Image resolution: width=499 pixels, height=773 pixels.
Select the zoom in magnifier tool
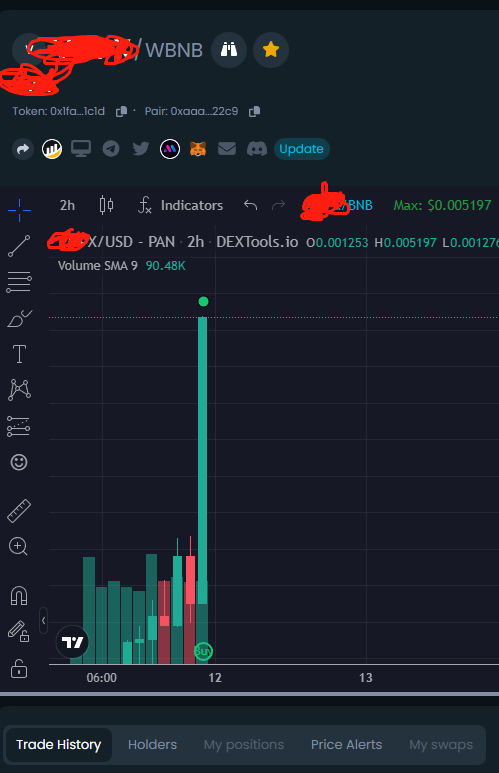[18, 547]
